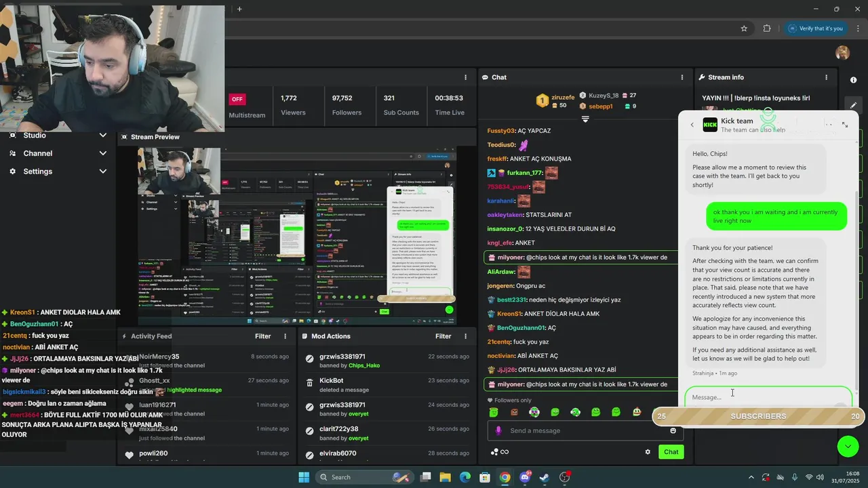Viewport: 868px width, 488px height.
Task: Click the 97,752 Followers stat
Action: (347, 105)
